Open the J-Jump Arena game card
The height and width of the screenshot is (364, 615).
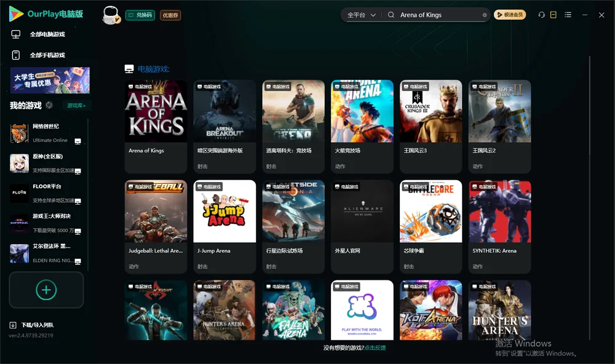click(x=224, y=227)
